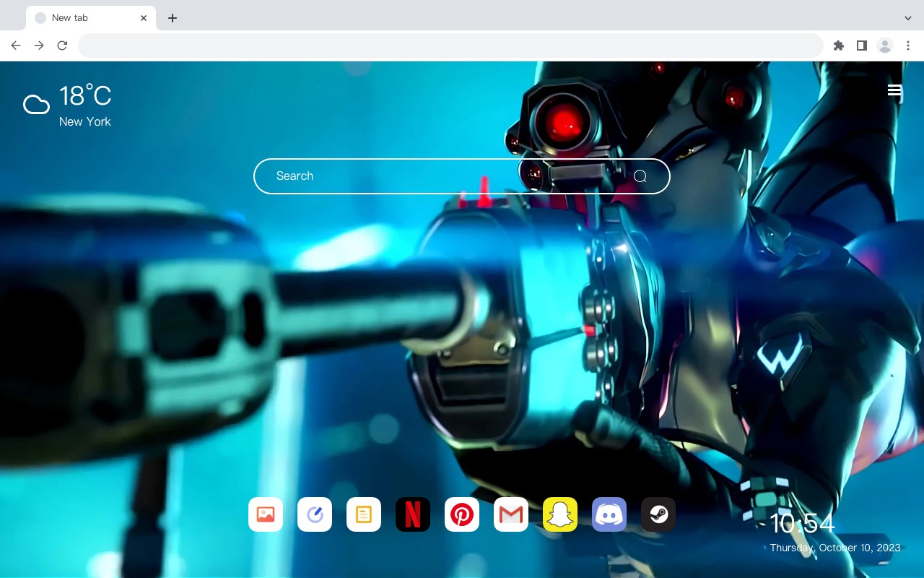Viewport: 924px width, 578px height.
Task: Go forward with the forward arrow
Action: pos(39,46)
